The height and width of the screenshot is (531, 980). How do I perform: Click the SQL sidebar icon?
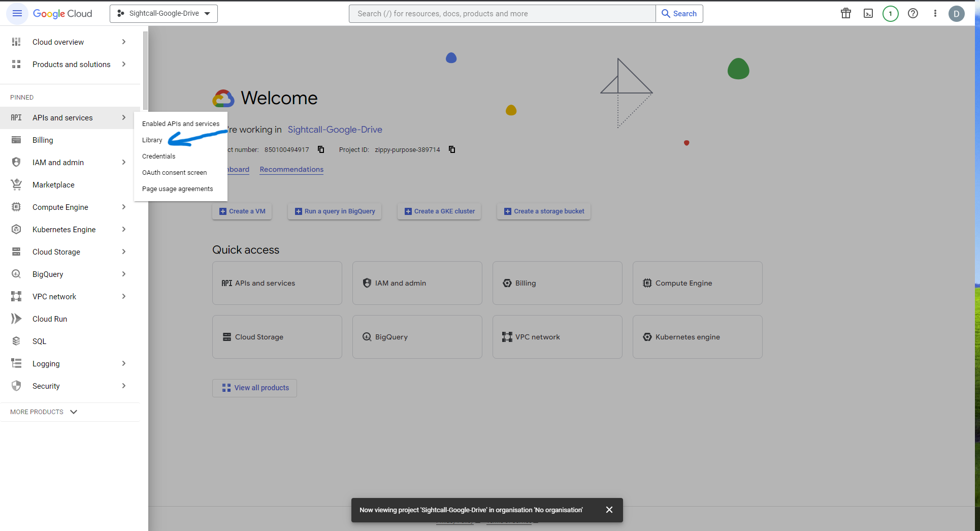click(x=16, y=341)
